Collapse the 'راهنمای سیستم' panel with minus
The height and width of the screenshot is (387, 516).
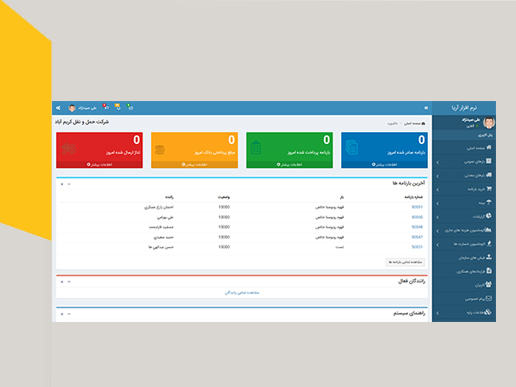[x=69, y=314]
